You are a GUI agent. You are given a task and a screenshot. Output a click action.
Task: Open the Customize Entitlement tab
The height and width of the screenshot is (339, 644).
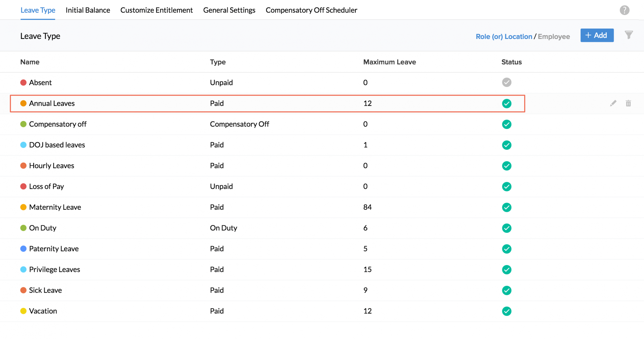click(x=156, y=10)
